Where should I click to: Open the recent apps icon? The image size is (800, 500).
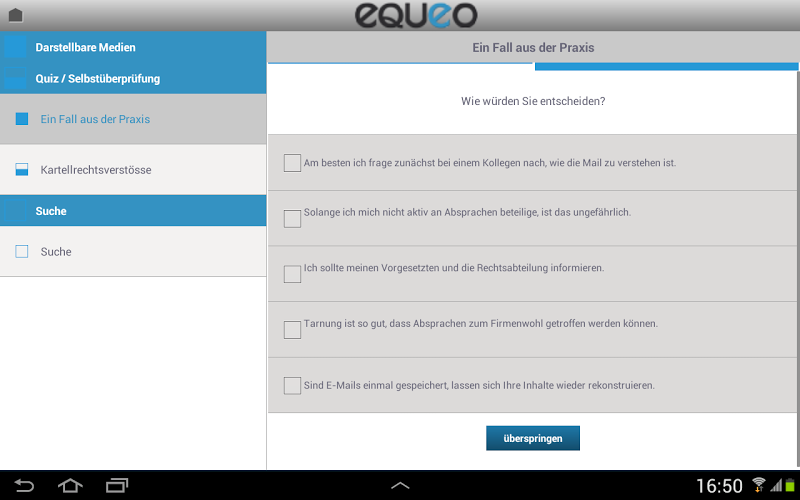pyautogui.click(x=117, y=485)
